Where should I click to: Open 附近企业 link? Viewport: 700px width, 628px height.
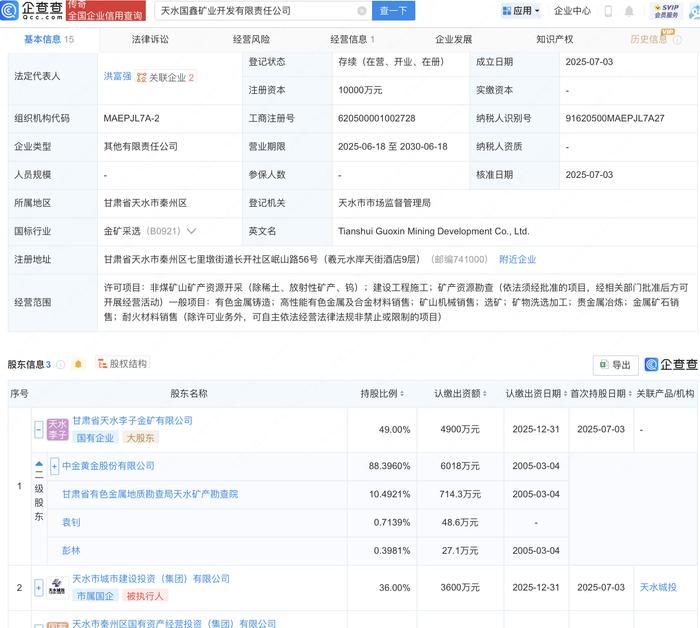(517, 259)
